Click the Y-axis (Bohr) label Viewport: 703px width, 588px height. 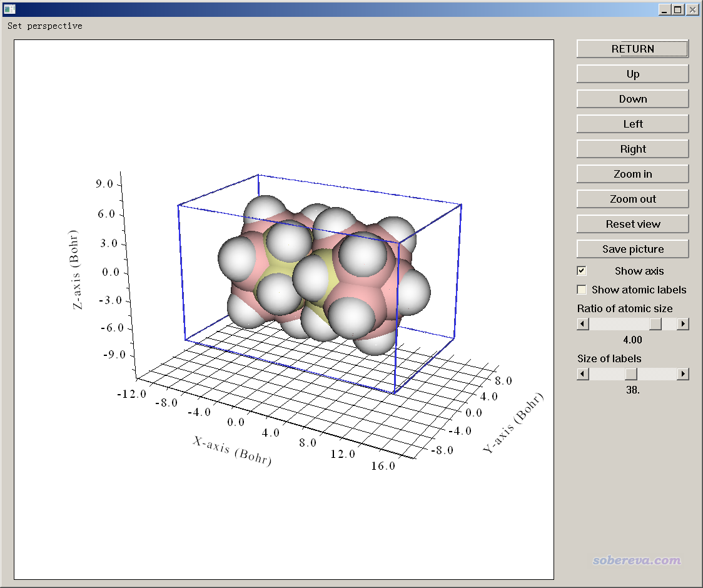513,422
